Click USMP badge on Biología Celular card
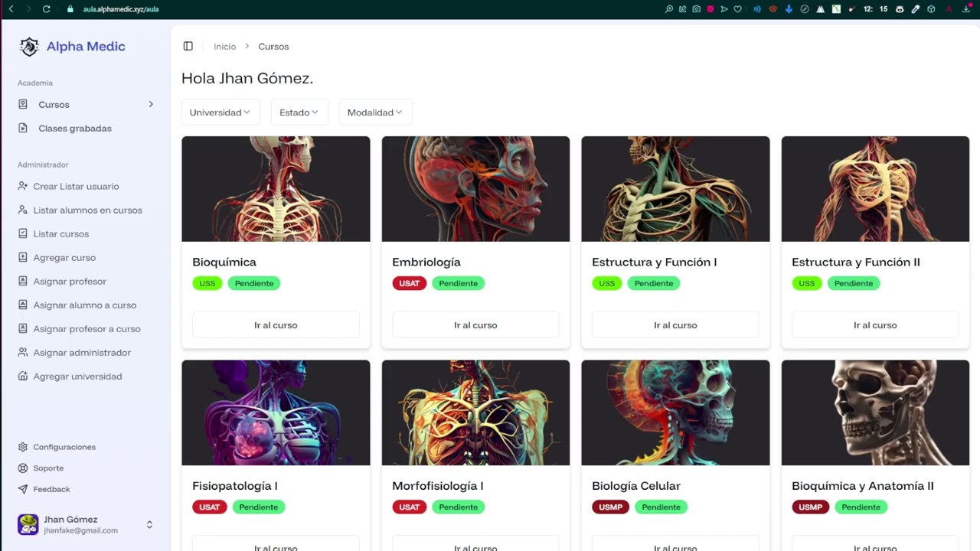This screenshot has height=551, width=980. tap(611, 507)
